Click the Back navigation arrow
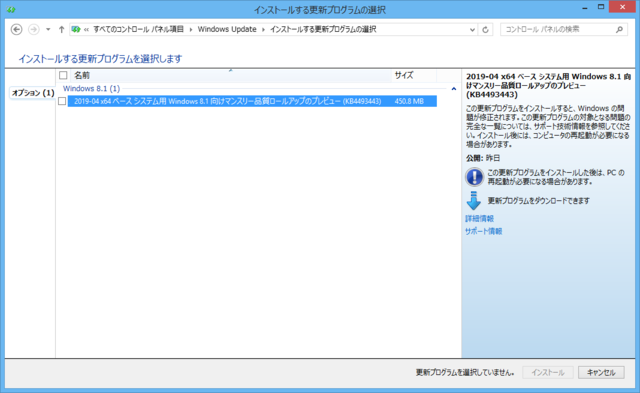This screenshot has height=393, width=640. click(x=16, y=29)
